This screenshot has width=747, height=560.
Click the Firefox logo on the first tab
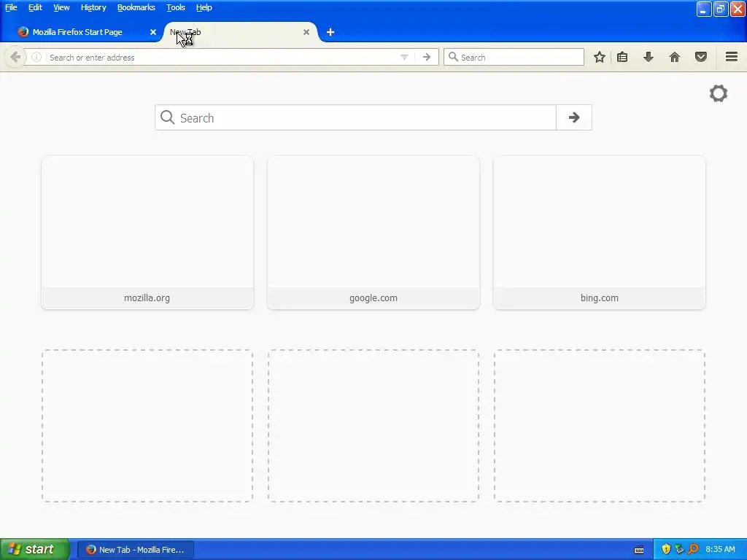(x=23, y=32)
